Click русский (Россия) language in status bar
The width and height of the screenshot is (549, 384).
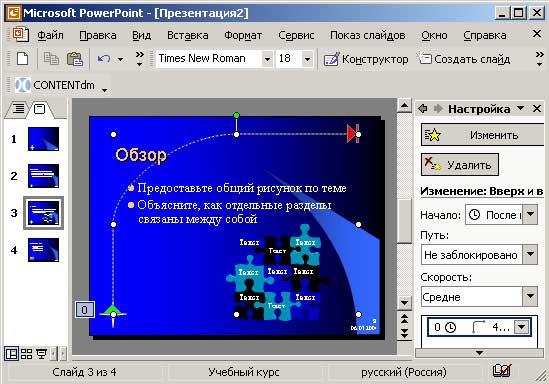coord(404,372)
